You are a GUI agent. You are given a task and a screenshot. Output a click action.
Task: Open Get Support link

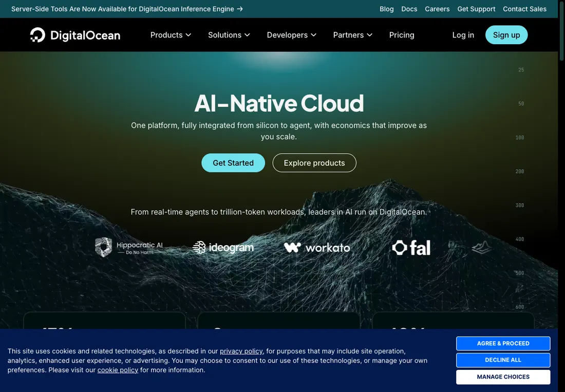476,9
